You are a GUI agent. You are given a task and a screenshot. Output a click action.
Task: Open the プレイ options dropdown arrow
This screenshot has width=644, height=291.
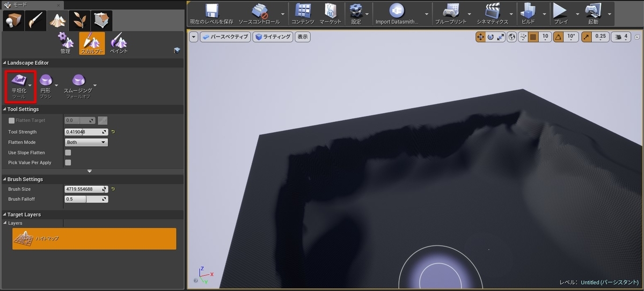[577, 14]
